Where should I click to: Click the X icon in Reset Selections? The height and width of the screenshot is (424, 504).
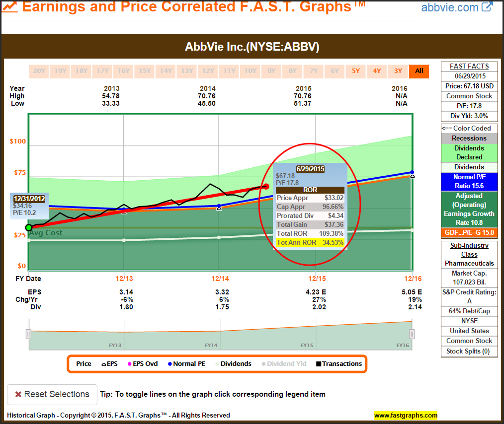coord(18,394)
